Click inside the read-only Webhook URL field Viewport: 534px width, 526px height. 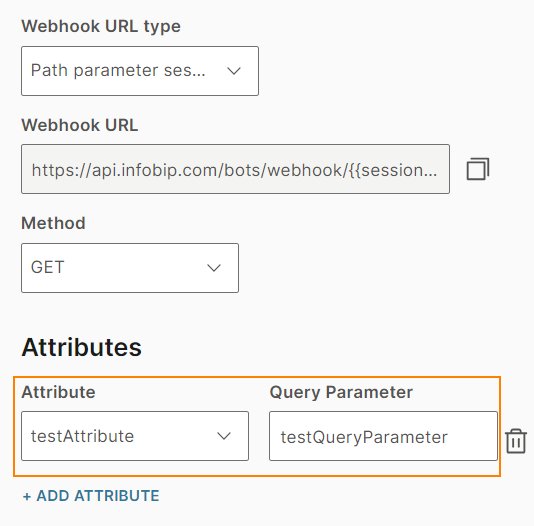point(235,169)
